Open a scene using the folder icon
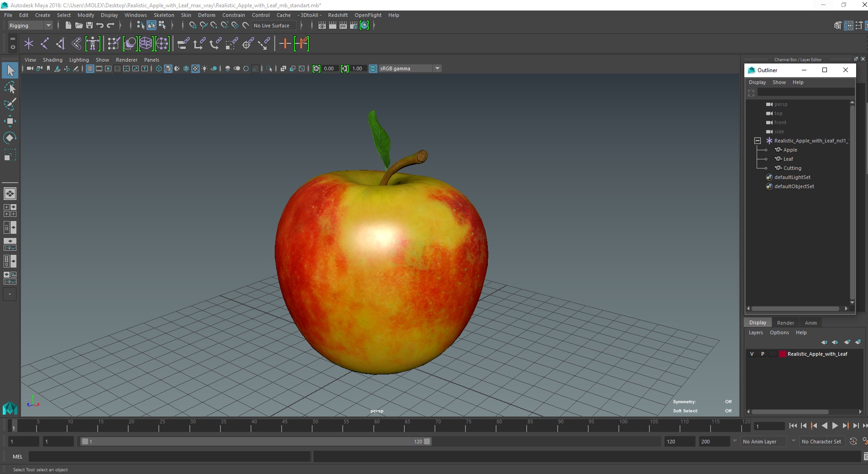The width and height of the screenshot is (868, 474). pyautogui.click(x=78, y=26)
